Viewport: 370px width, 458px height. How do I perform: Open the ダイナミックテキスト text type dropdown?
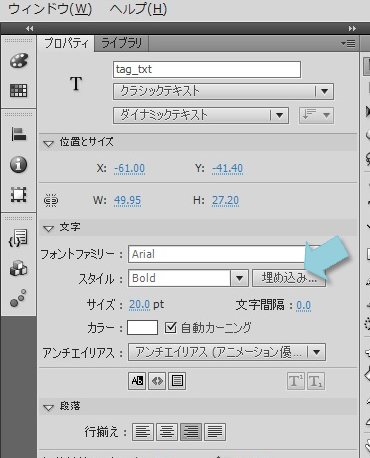coord(201,115)
